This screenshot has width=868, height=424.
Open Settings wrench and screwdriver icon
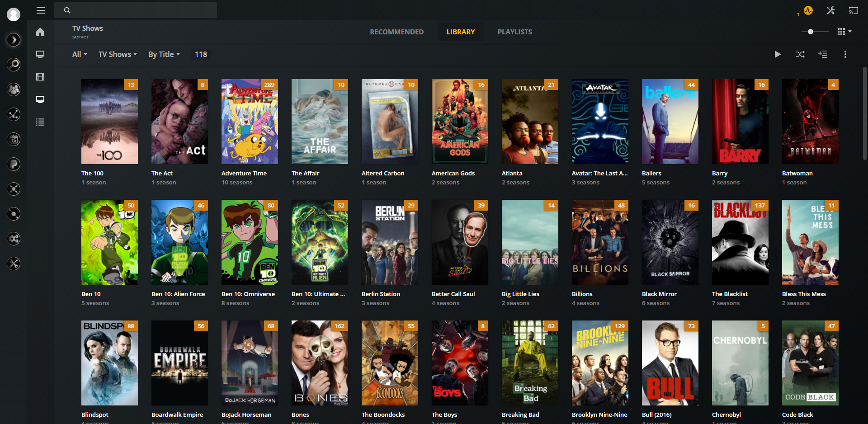(x=830, y=10)
